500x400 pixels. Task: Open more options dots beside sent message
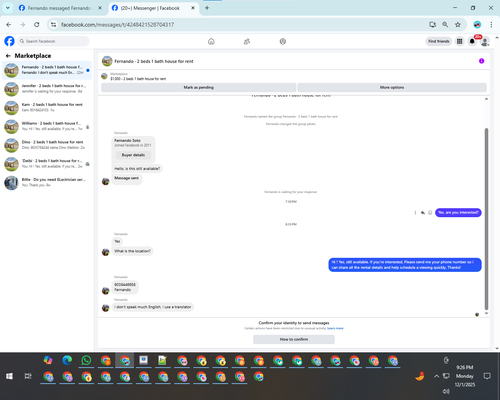pos(415,213)
